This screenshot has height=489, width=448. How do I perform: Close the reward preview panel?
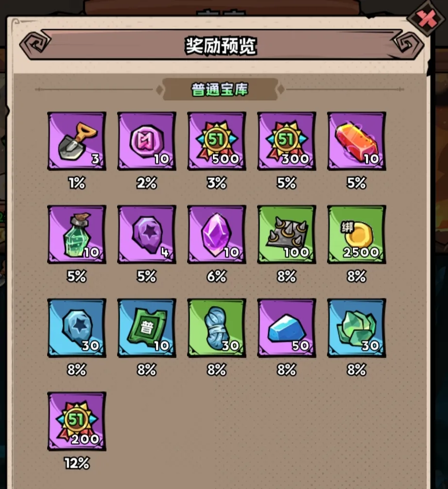click(x=427, y=18)
